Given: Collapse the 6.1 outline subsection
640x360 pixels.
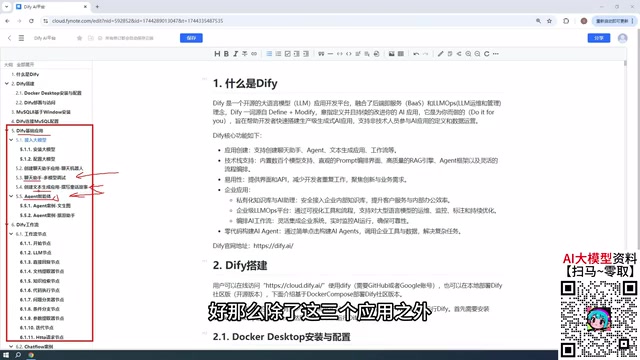Looking at the screenshot, I should 11,234.
